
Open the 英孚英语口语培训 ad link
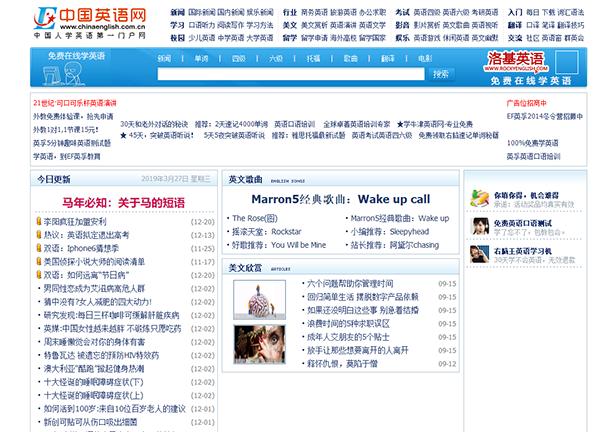click(x=533, y=156)
